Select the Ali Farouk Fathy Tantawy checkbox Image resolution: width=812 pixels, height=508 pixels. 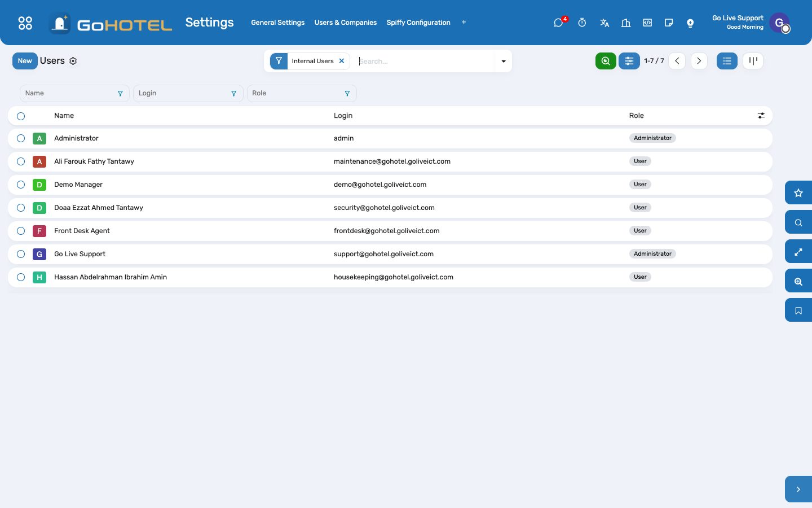pyautogui.click(x=21, y=161)
